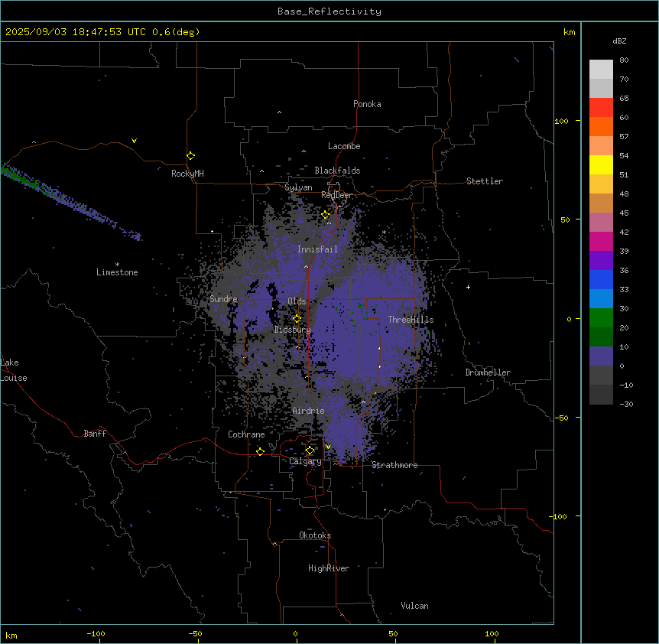Select the red 60-65 dBZ legend swatch
The width and height of the screenshot is (659, 644).
click(601, 107)
